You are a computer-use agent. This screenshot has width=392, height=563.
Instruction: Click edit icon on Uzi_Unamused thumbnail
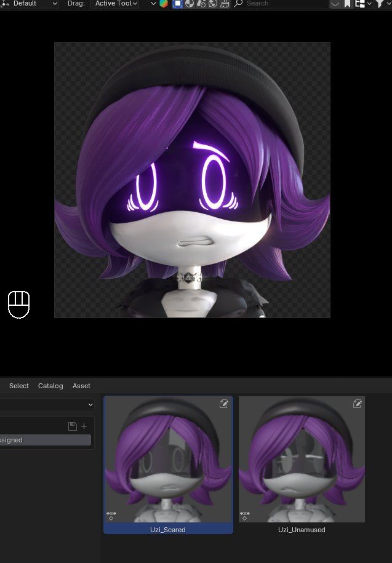point(357,404)
